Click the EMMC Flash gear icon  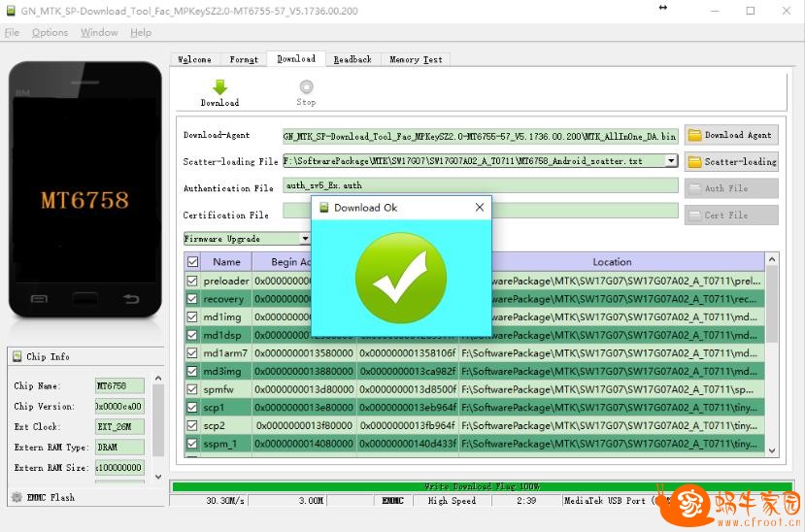pyautogui.click(x=17, y=497)
